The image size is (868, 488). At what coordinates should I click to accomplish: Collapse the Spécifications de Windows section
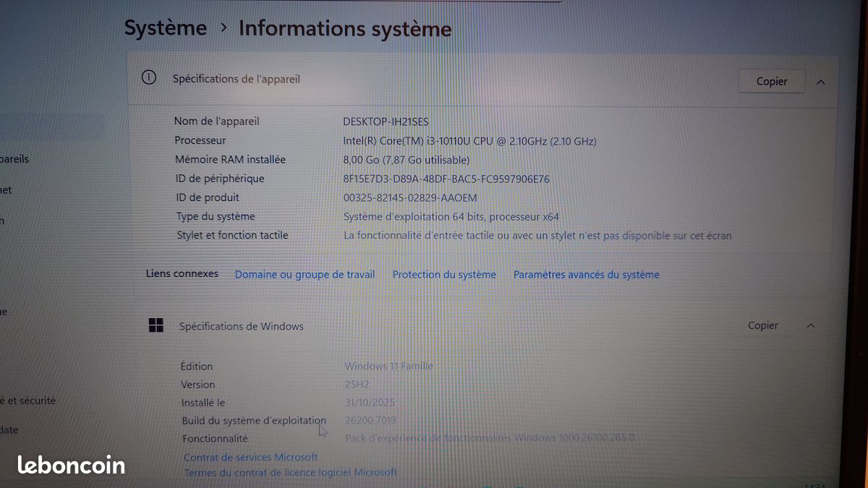[811, 326]
